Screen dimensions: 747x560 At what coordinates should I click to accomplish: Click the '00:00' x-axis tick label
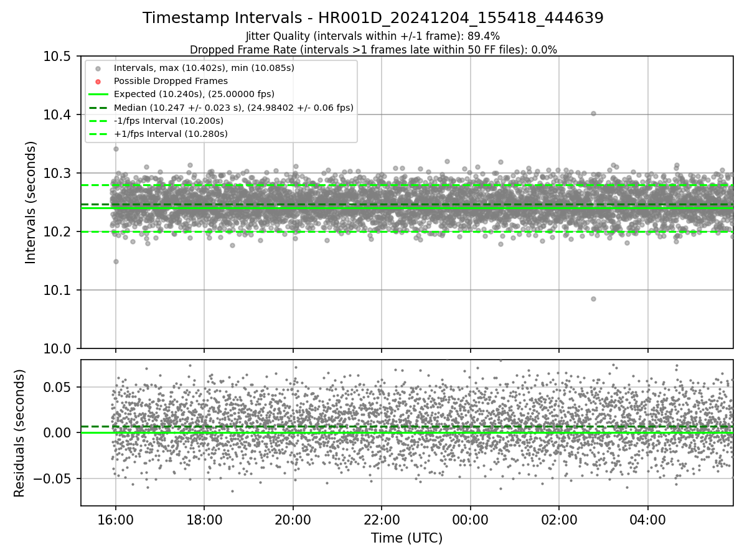click(471, 520)
